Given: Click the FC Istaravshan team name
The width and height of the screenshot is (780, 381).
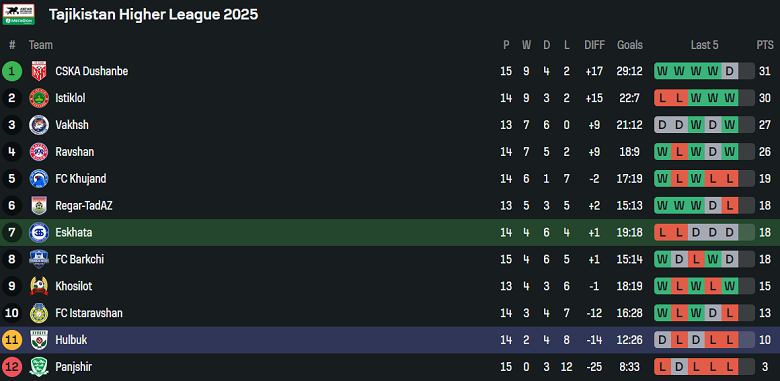Looking at the screenshot, I should (x=89, y=313).
